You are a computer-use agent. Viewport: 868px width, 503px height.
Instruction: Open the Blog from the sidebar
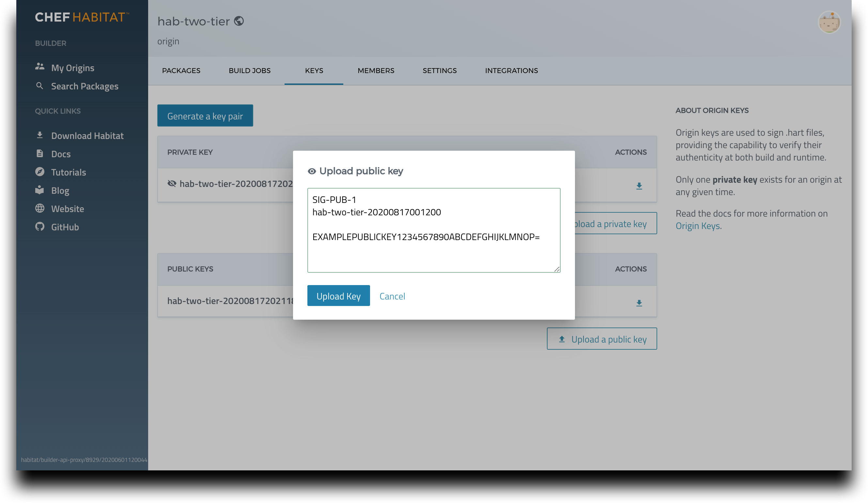point(60,191)
